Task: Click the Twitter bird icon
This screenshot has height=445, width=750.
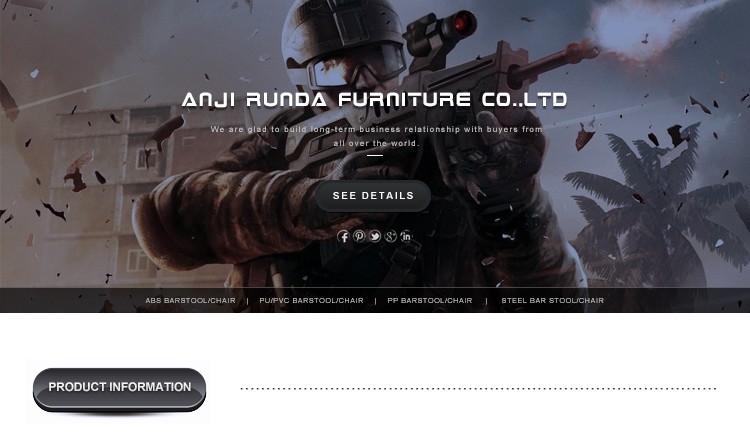Action: coord(375,236)
